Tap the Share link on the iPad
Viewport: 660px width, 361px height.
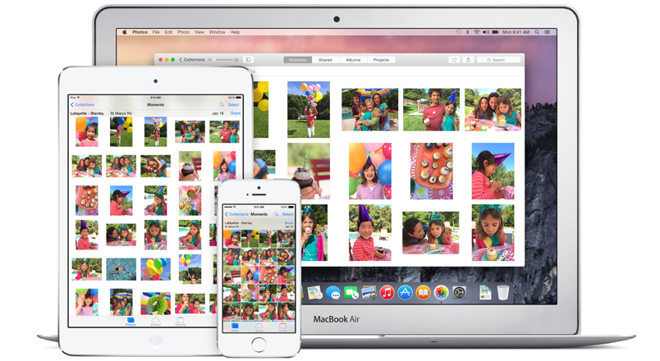tap(236, 113)
